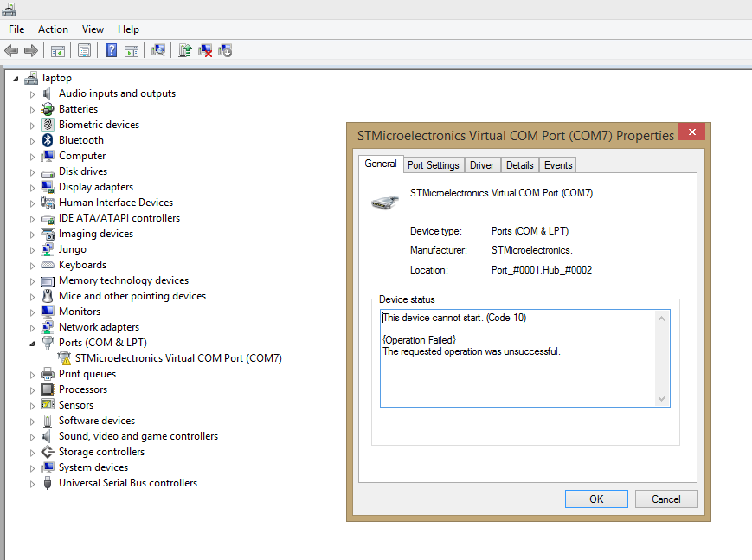
Task: Select the Imaging devices icon
Action: click(x=48, y=234)
